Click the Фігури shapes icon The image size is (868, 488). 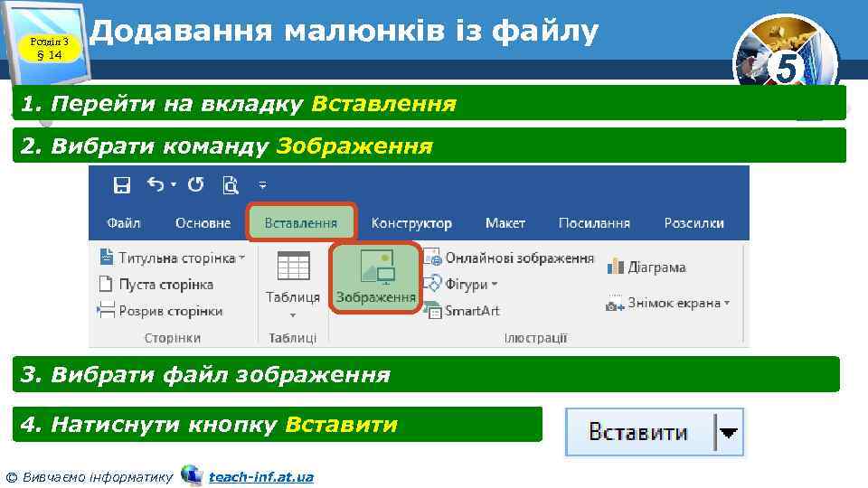(x=432, y=284)
